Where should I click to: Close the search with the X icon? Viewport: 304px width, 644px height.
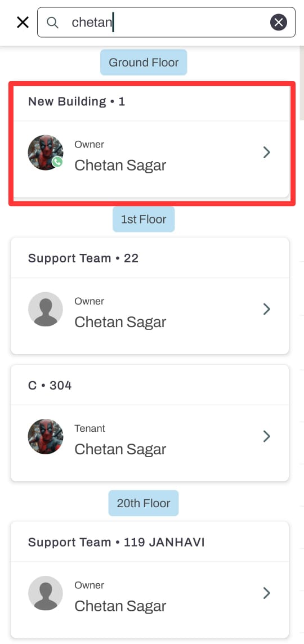[23, 22]
